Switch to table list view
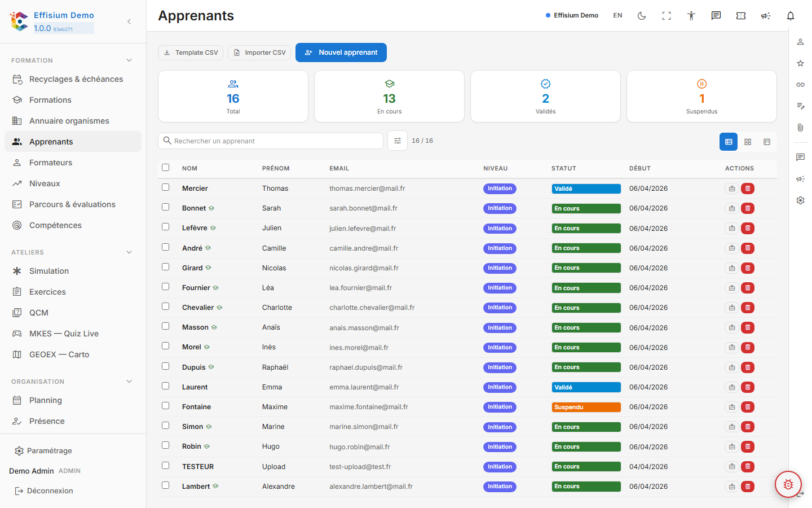Screen dimensions: 812x508 click(729, 142)
